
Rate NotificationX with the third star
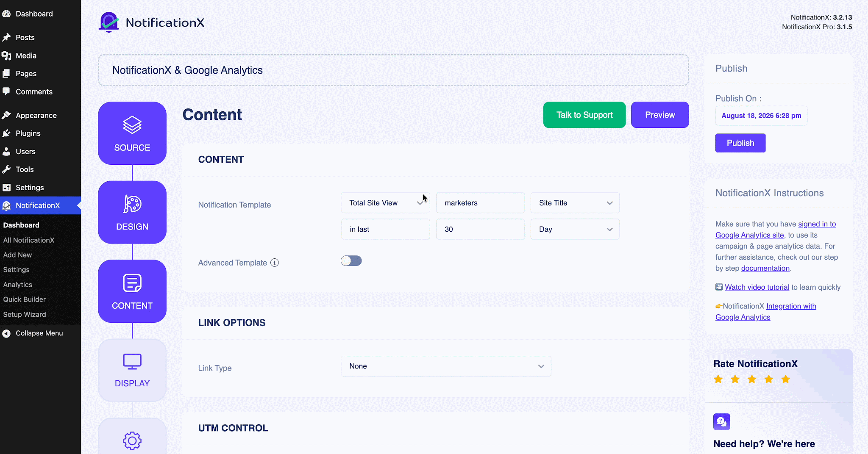pyautogui.click(x=752, y=379)
